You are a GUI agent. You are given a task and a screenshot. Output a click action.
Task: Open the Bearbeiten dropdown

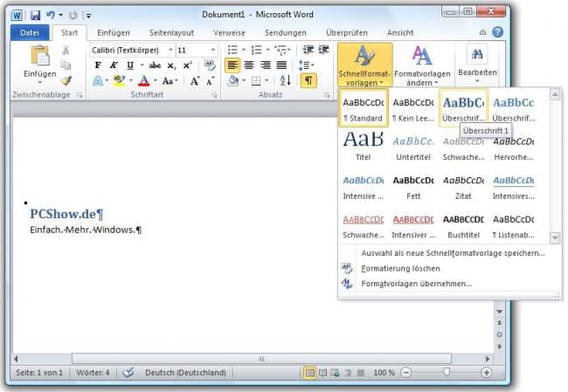pos(477,64)
